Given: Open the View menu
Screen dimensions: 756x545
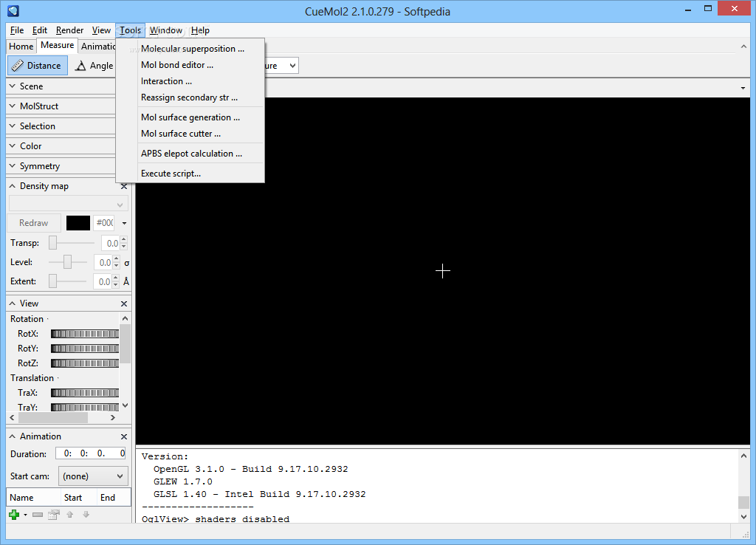Looking at the screenshot, I should click(x=101, y=30).
